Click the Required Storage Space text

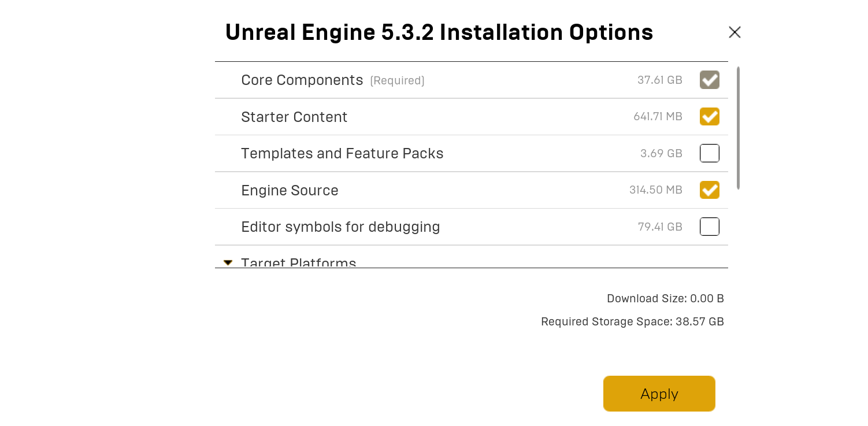coord(632,321)
